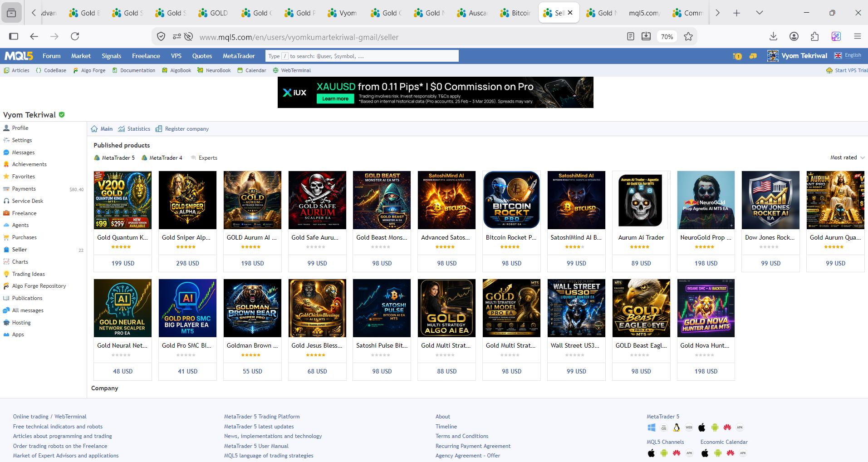
Task: Expand the list all tabs dropdown
Action: pos(759,13)
